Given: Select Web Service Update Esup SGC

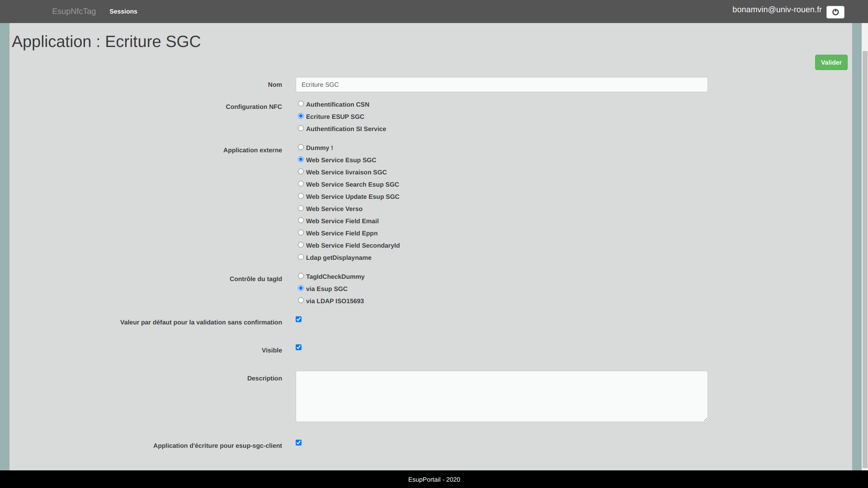Looking at the screenshot, I should coord(301,196).
